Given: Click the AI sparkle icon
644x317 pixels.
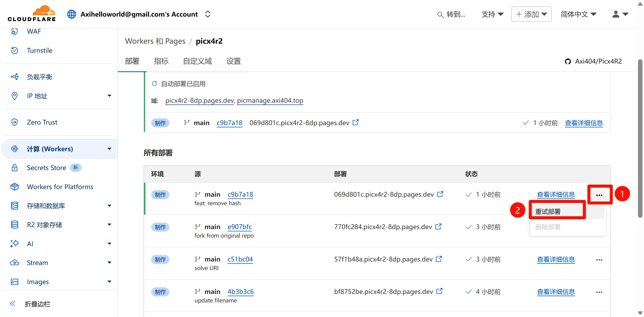Looking at the screenshot, I should coord(15,244).
